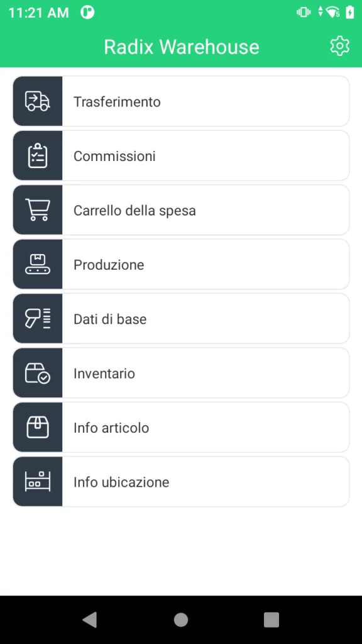Screen dimensions: 362x644
Task: Select the Inventario entry
Action: (x=181, y=373)
